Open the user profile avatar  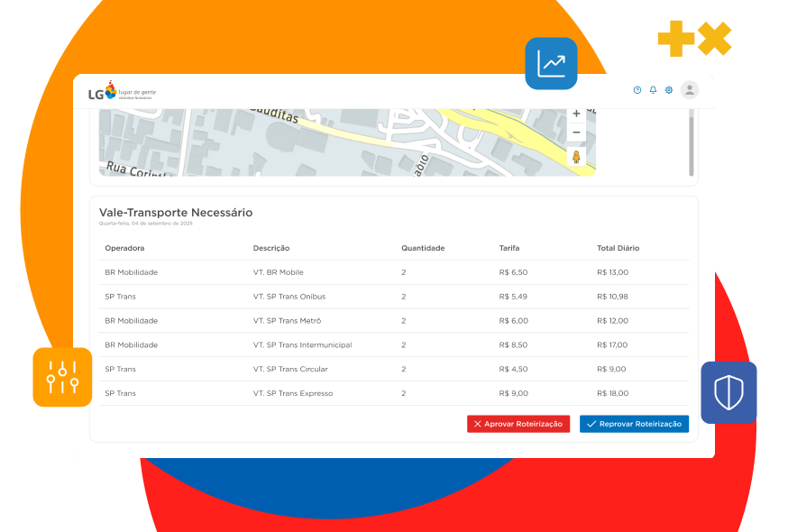689,90
